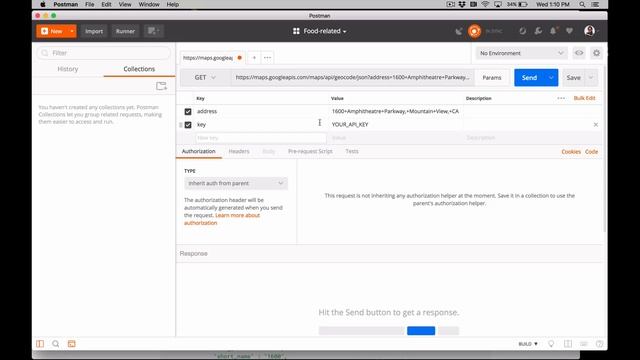Open the Window menu
This screenshot has height=360, width=640.
tap(149, 4)
